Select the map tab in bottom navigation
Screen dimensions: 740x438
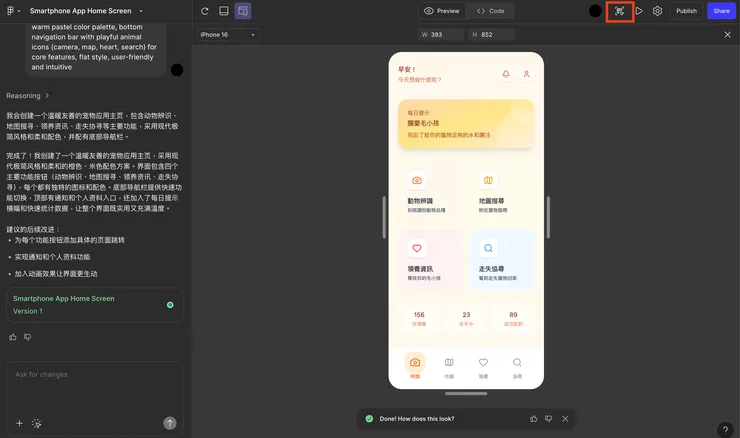(449, 367)
